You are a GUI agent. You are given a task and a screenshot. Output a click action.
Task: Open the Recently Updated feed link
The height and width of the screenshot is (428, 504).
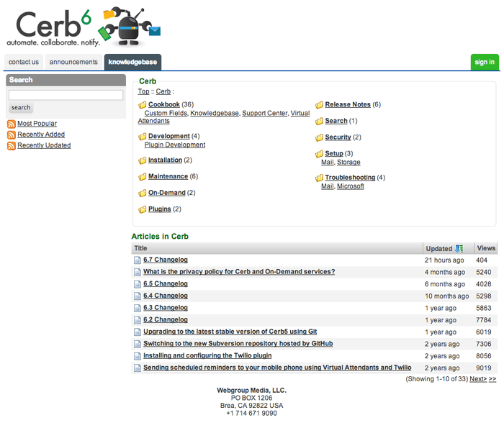coord(44,145)
